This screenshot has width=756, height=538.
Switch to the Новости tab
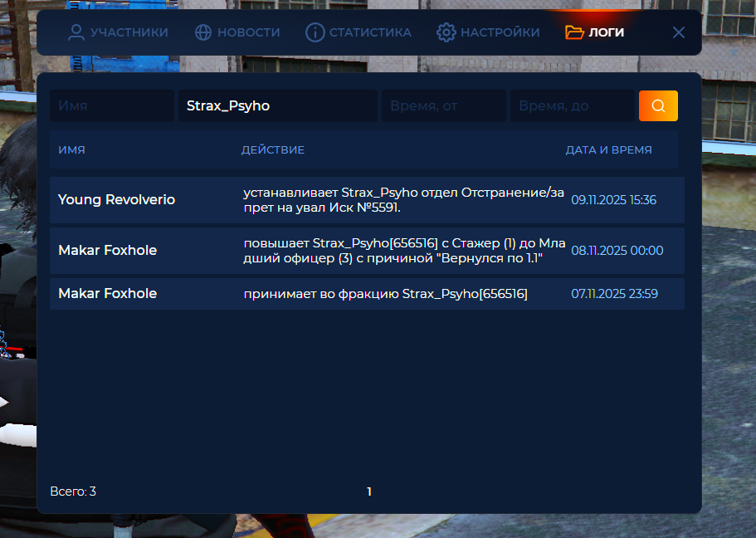tap(248, 32)
